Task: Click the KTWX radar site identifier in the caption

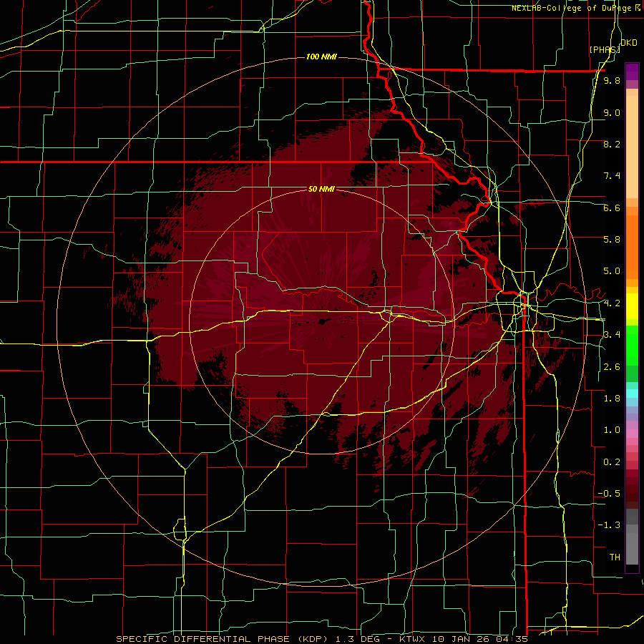Action: tap(413, 639)
